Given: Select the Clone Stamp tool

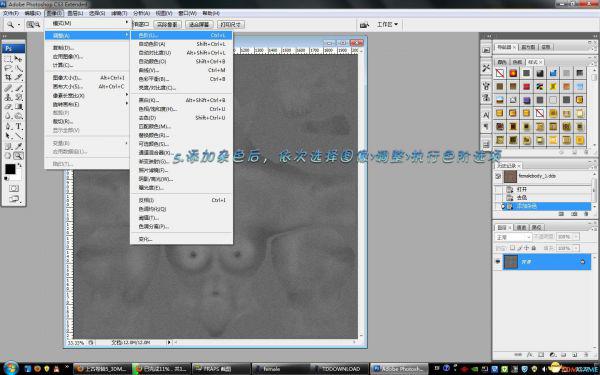Looking at the screenshot, I should (8, 97).
